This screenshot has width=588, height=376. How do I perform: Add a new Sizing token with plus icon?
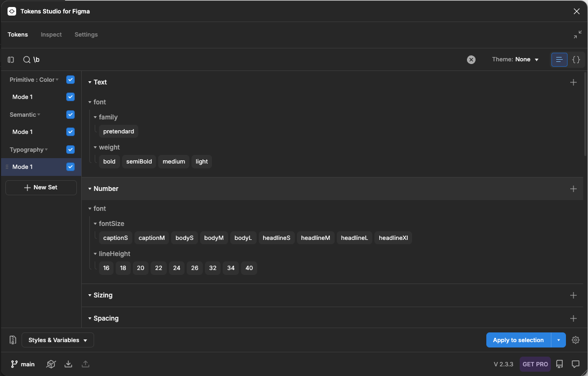pos(573,295)
